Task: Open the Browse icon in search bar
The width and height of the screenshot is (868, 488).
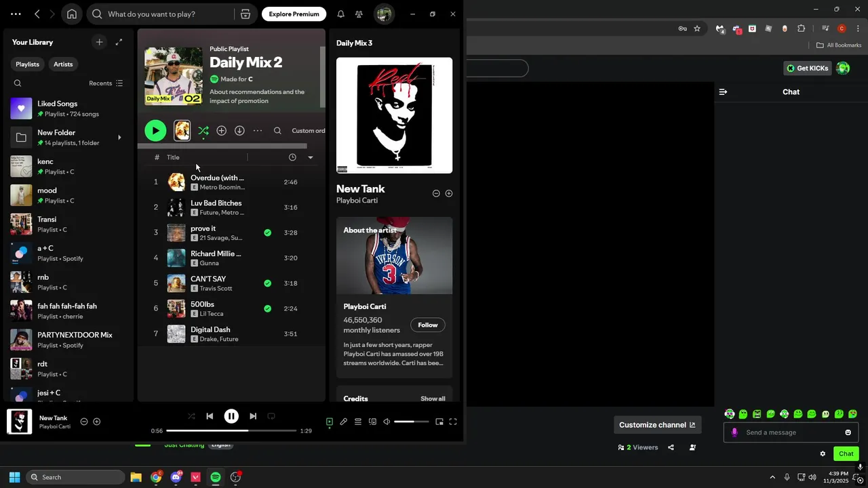Action: click(x=245, y=14)
